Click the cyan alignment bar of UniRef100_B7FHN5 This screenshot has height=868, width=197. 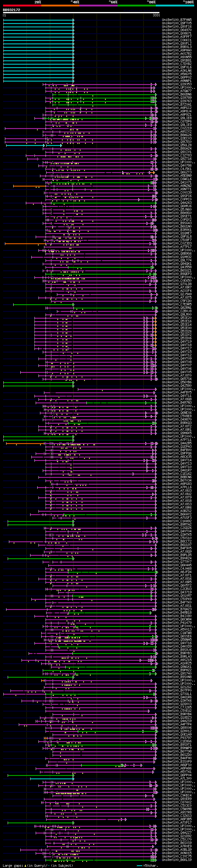[39, 20]
